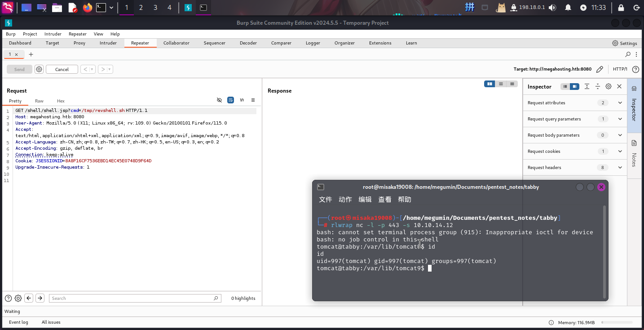Switch request view to Raw tab
This screenshot has width=644, height=330.
tap(40, 101)
